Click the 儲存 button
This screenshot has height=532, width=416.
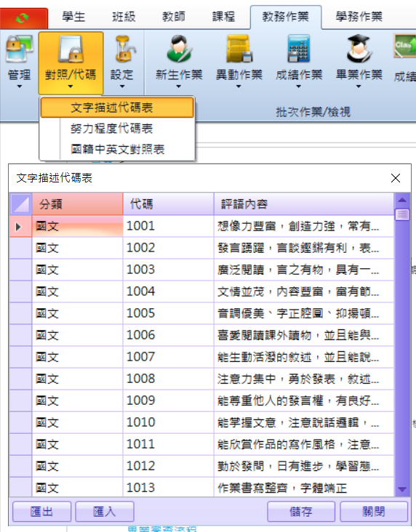[x=301, y=512]
